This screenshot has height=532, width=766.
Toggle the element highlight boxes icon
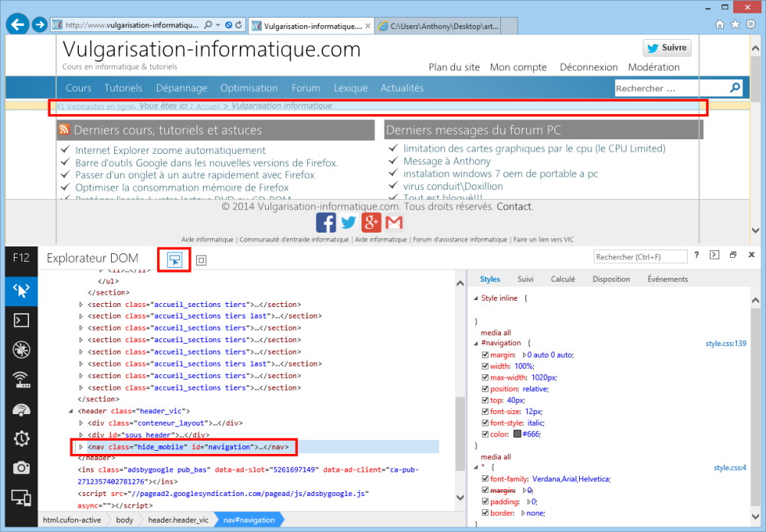201,260
